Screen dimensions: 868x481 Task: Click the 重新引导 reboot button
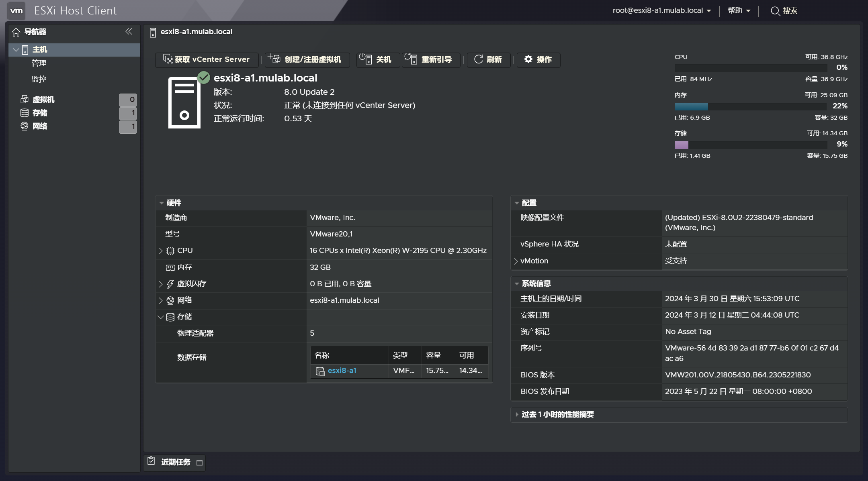(431, 60)
